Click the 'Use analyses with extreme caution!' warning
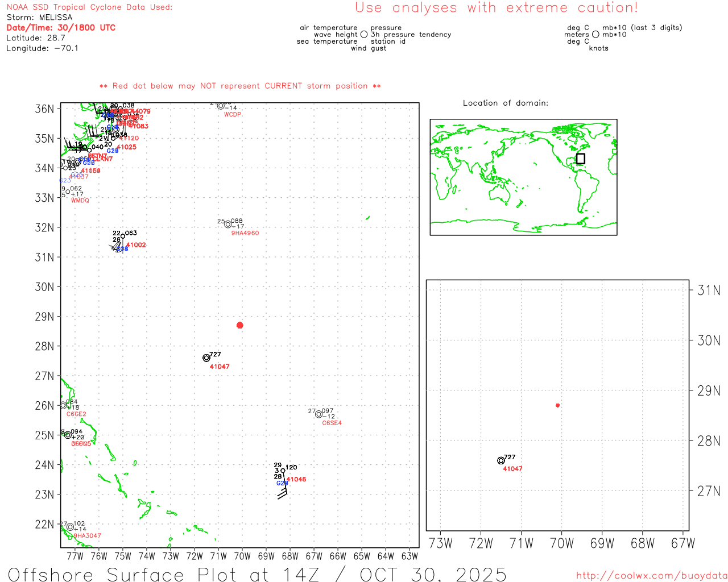The image size is (728, 582). tap(497, 8)
